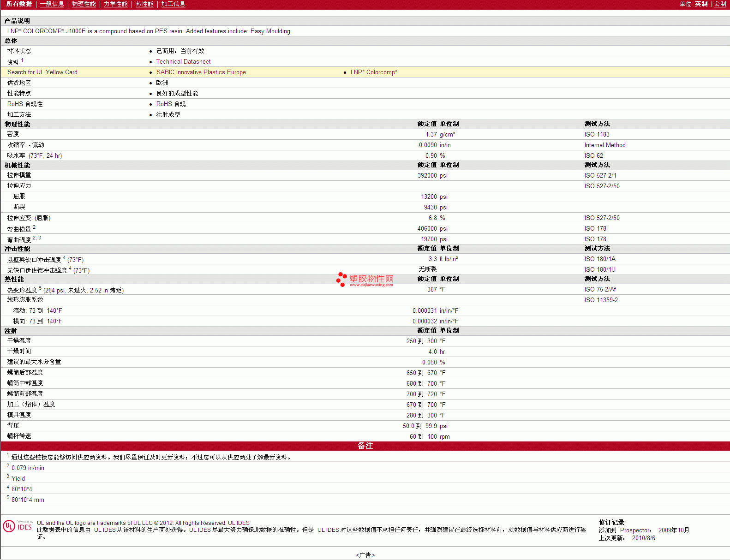Screen dimensions: 730x560
Task: Click the break stress value 9430
Action: (430, 207)
